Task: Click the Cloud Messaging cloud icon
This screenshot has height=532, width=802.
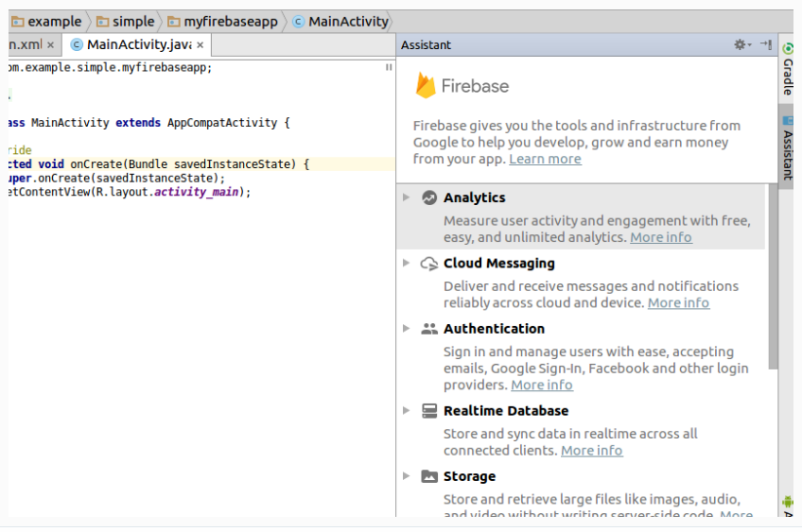Action: pos(429,264)
